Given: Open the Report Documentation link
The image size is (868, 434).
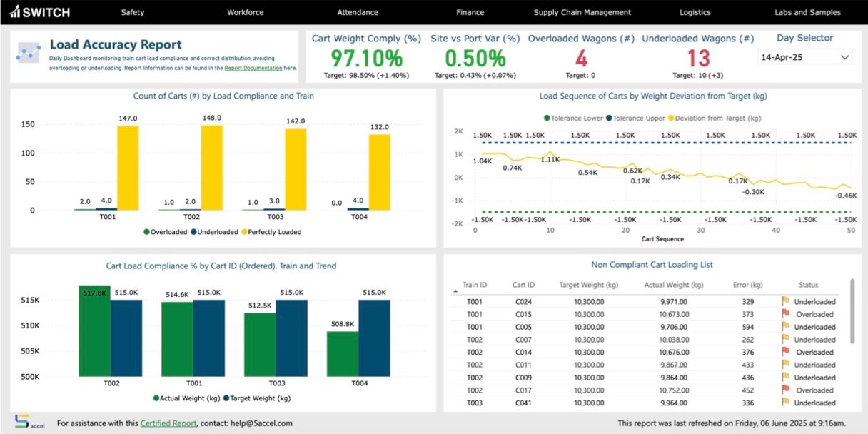Looking at the screenshot, I should (253, 68).
